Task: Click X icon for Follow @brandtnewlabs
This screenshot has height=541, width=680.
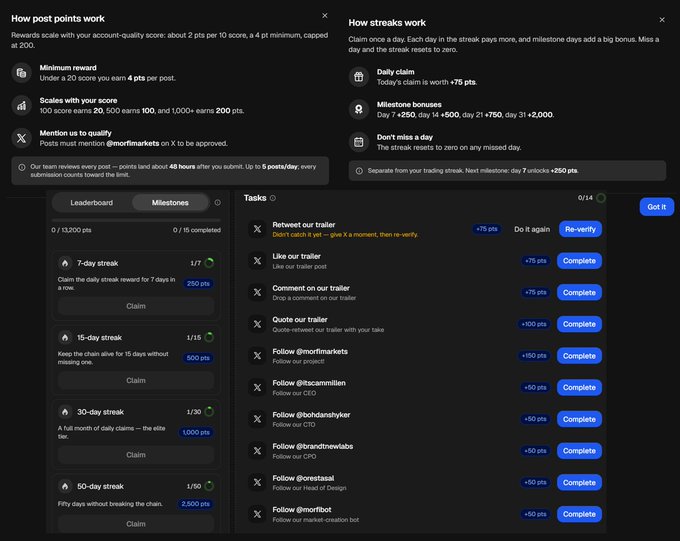Action: [257, 451]
